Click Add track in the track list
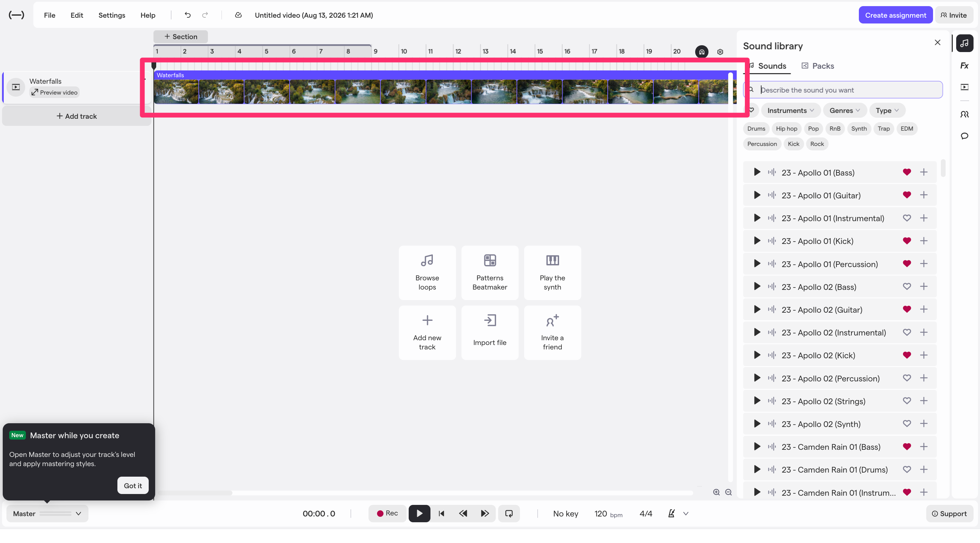 pyautogui.click(x=77, y=116)
